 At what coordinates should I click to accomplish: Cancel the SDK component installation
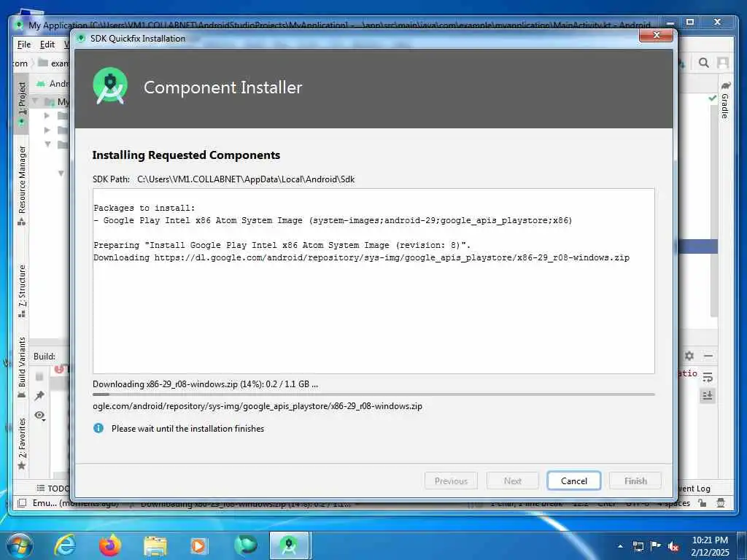pyautogui.click(x=573, y=481)
